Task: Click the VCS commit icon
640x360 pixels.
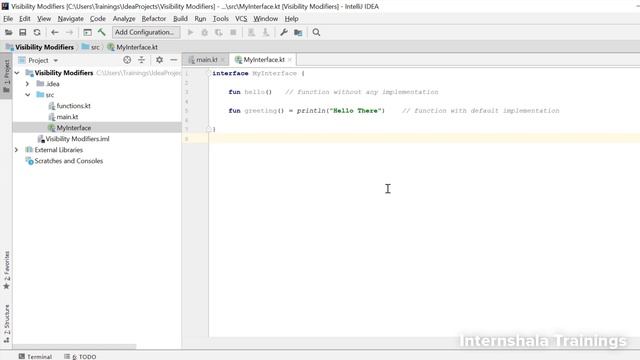Action: [x=266, y=32]
